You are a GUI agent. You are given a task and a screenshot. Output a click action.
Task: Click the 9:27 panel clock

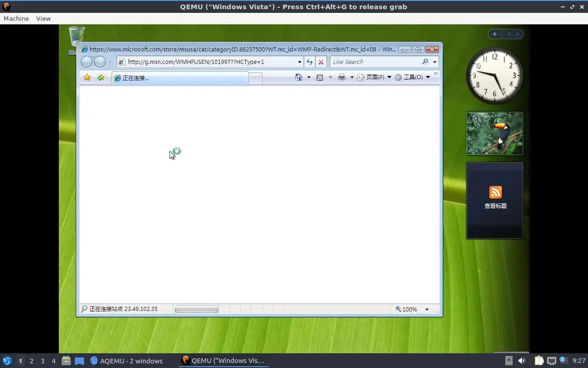pyautogui.click(x=579, y=361)
